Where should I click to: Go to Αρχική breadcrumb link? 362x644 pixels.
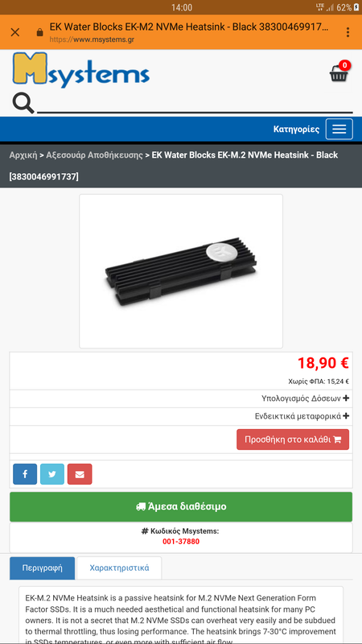pos(23,155)
